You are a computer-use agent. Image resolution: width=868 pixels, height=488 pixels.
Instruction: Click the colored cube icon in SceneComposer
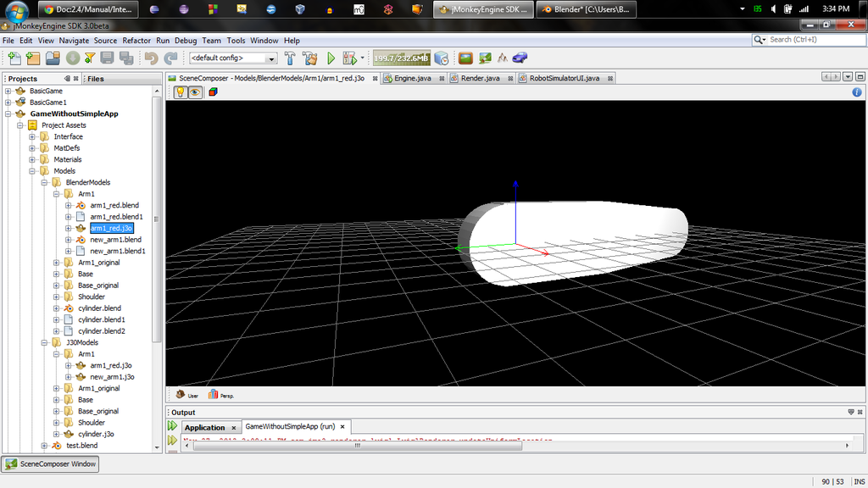click(212, 91)
